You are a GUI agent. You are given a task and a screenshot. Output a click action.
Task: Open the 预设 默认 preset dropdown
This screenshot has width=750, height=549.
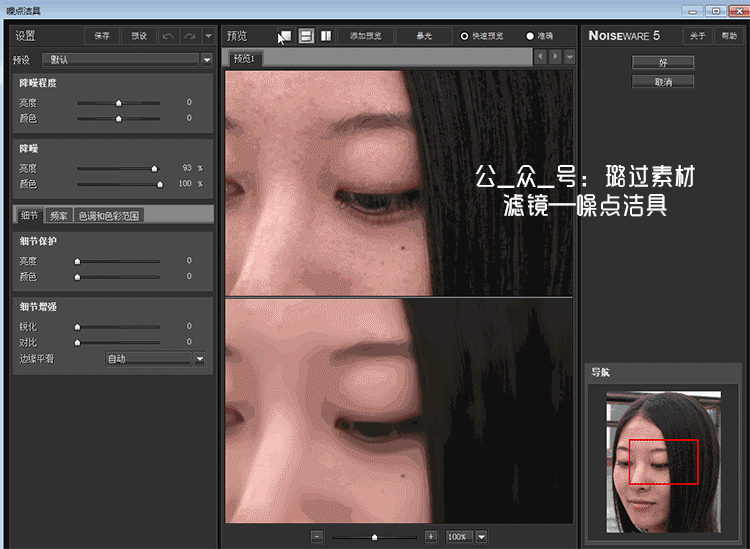207,60
